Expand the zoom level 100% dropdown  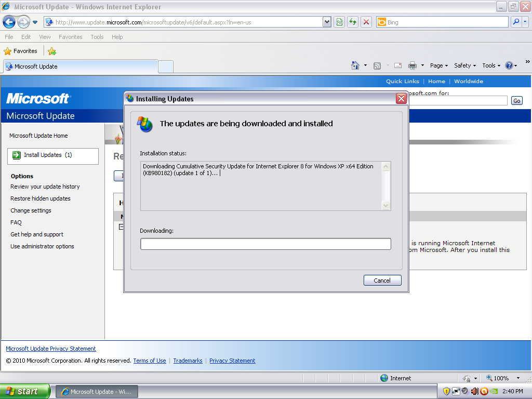[518, 378]
